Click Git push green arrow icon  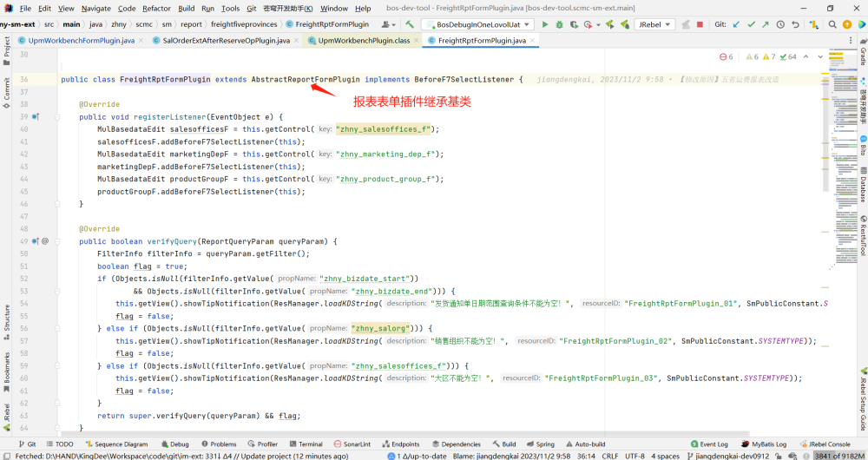(x=766, y=24)
